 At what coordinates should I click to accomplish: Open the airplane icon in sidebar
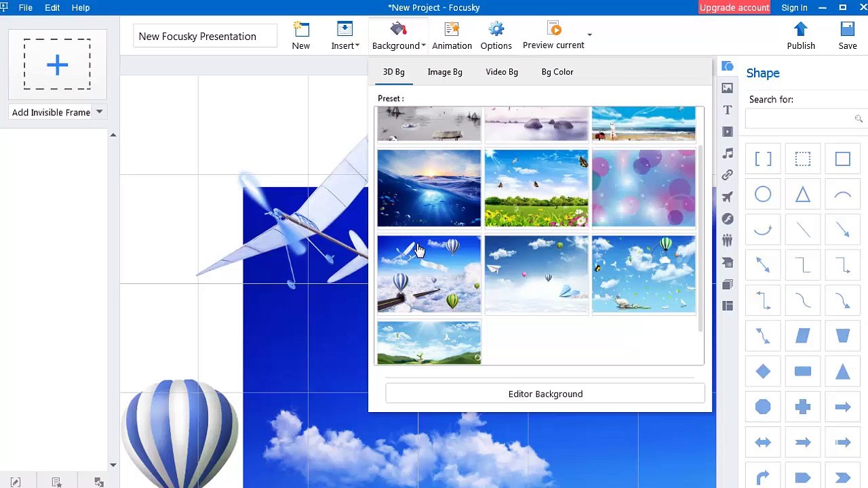click(728, 197)
